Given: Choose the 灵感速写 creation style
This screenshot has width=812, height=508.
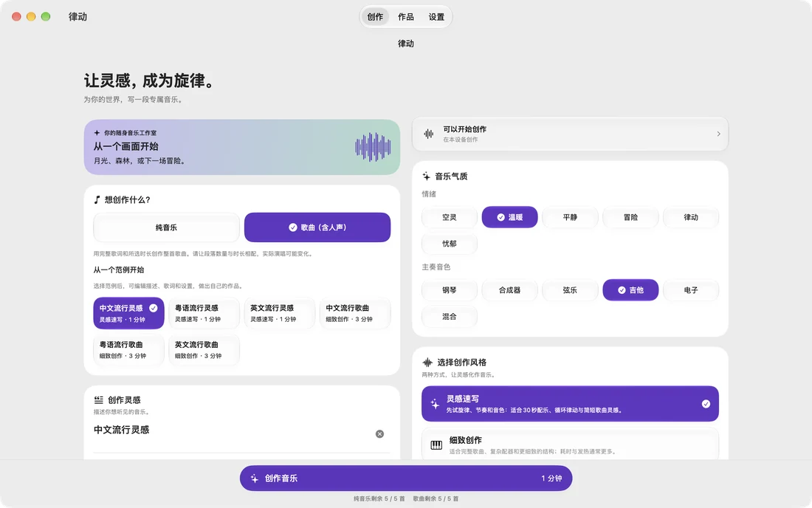Looking at the screenshot, I should click(570, 404).
